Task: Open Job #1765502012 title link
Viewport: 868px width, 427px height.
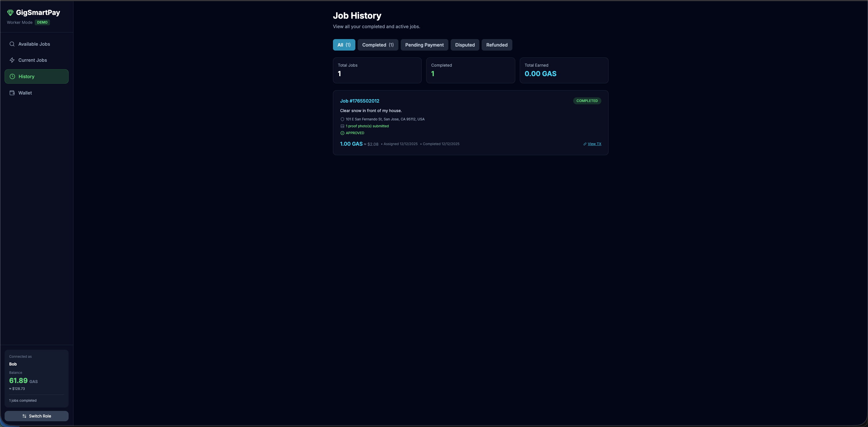Action: point(360,101)
